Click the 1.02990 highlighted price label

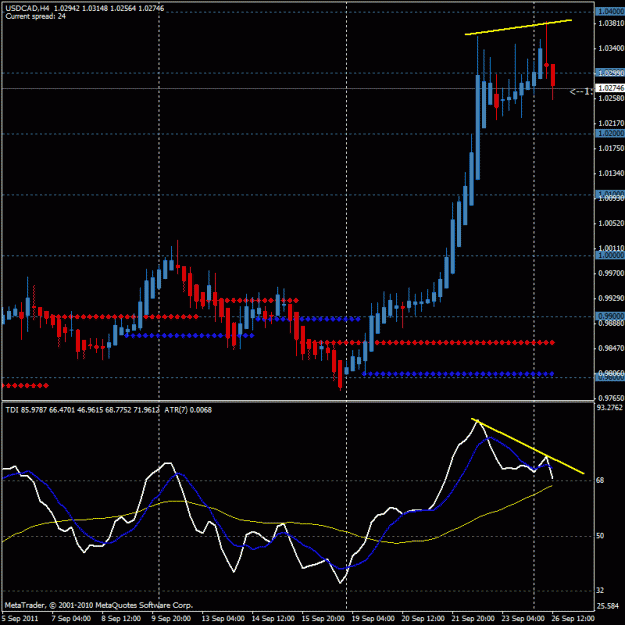coord(611,73)
